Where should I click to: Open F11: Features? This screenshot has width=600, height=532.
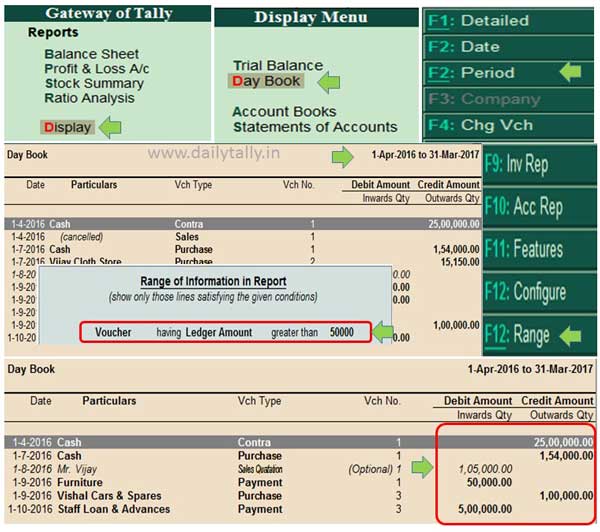click(x=540, y=249)
